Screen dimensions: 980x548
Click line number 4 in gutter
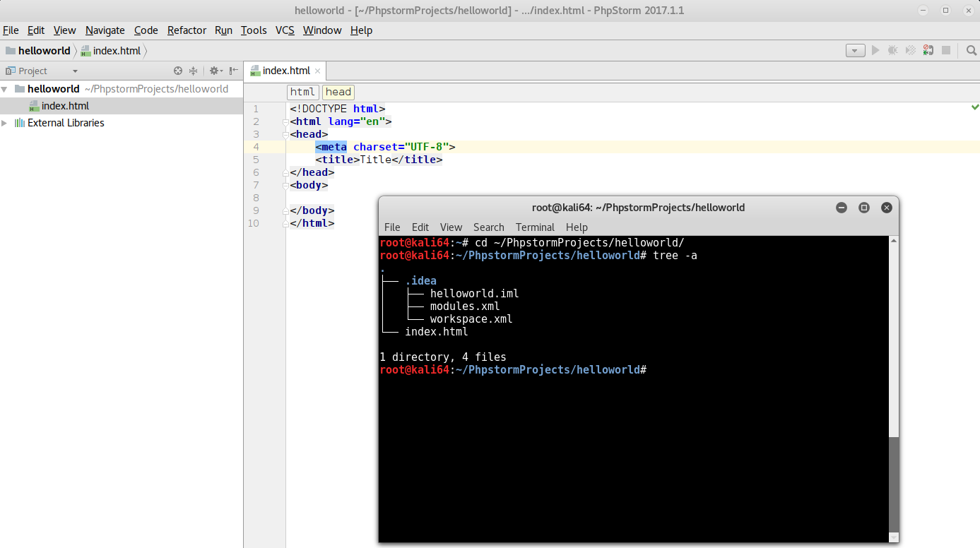click(x=256, y=147)
